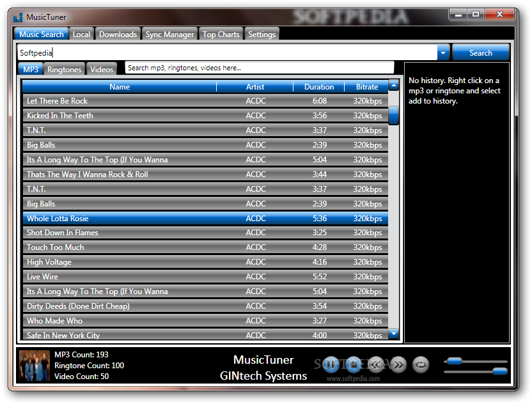Click the next track button

coord(398,364)
